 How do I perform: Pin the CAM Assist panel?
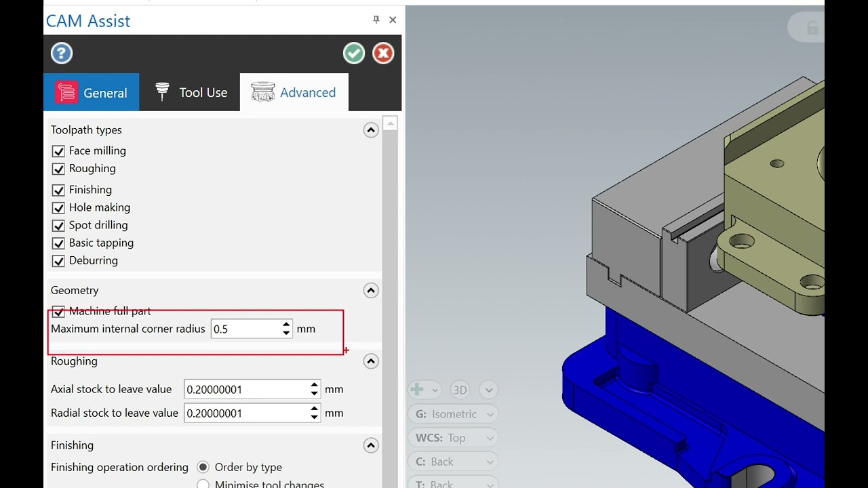(376, 20)
